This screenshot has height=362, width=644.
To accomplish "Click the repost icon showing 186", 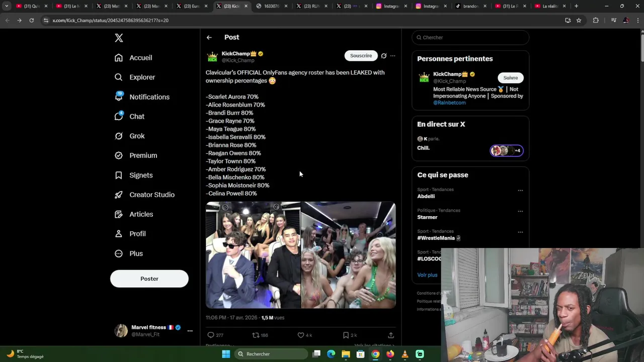I will pos(256,335).
